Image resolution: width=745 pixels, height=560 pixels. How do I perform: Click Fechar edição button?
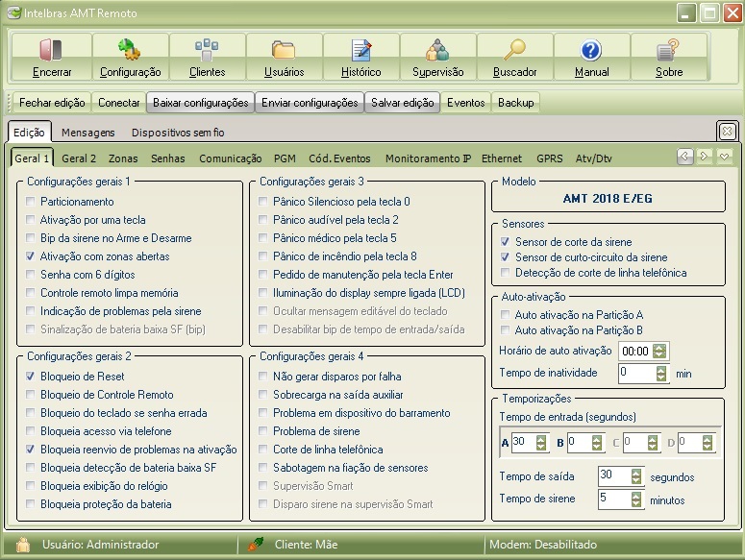tap(52, 103)
